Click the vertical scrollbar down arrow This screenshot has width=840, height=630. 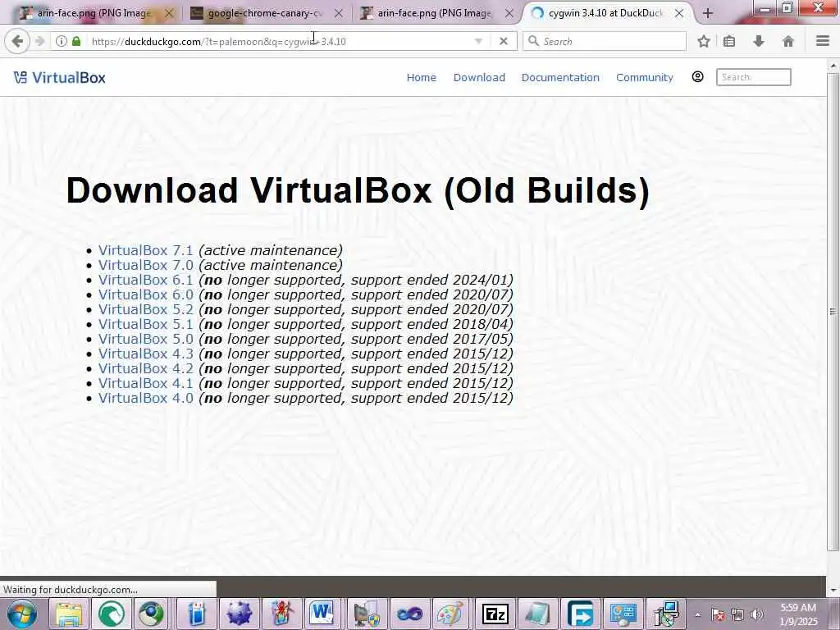833,591
